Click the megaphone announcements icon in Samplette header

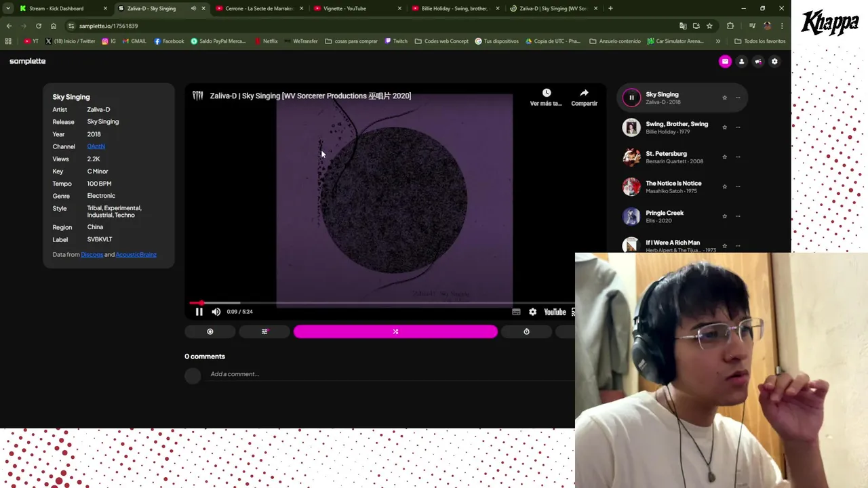pos(758,62)
